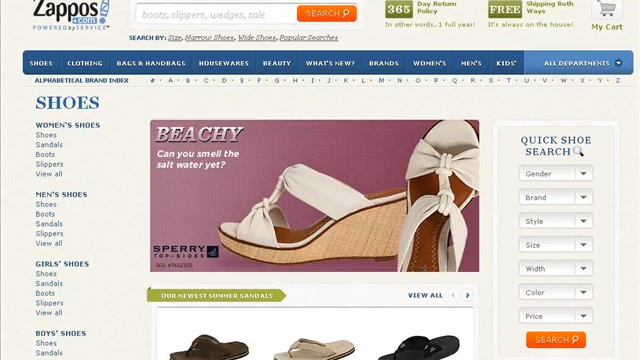Open the Shoes navigation tab
This screenshot has width=640, height=360.
coord(41,63)
